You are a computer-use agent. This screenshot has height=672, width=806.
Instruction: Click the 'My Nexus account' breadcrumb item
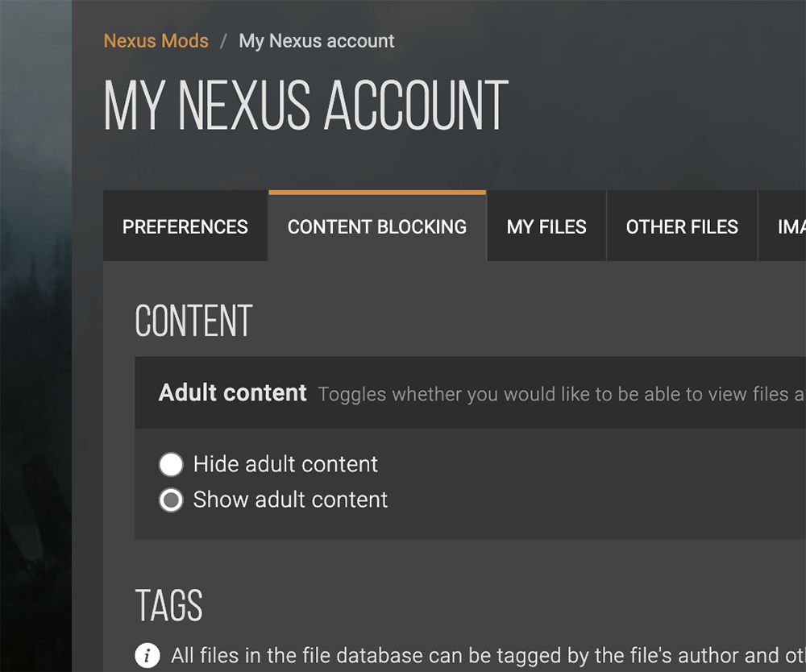317,40
